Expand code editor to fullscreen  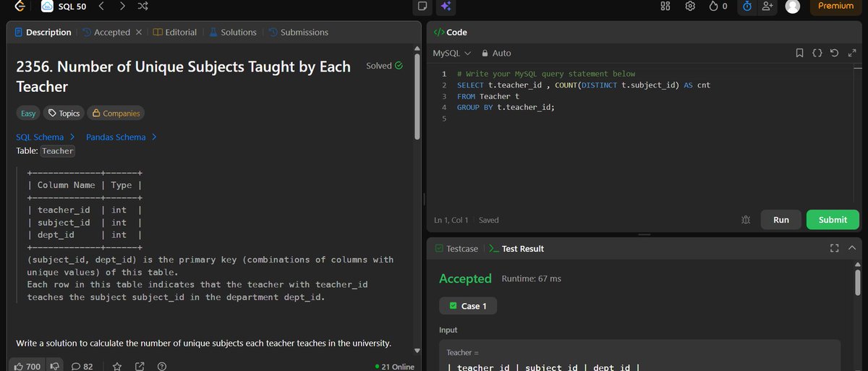[x=851, y=53]
